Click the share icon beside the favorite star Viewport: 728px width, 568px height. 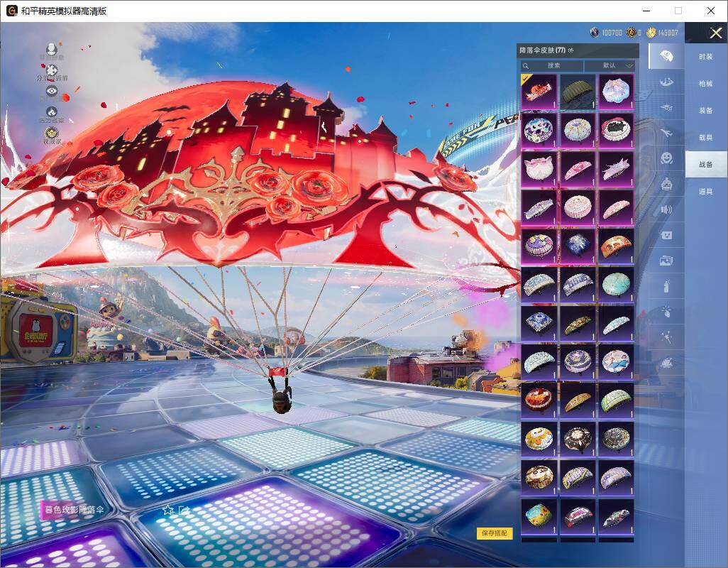(184, 510)
